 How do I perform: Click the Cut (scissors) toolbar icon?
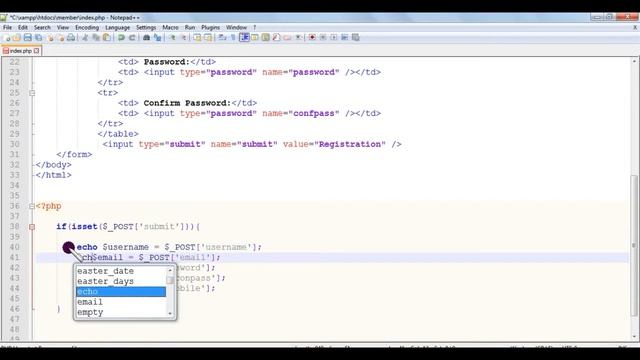85,38
